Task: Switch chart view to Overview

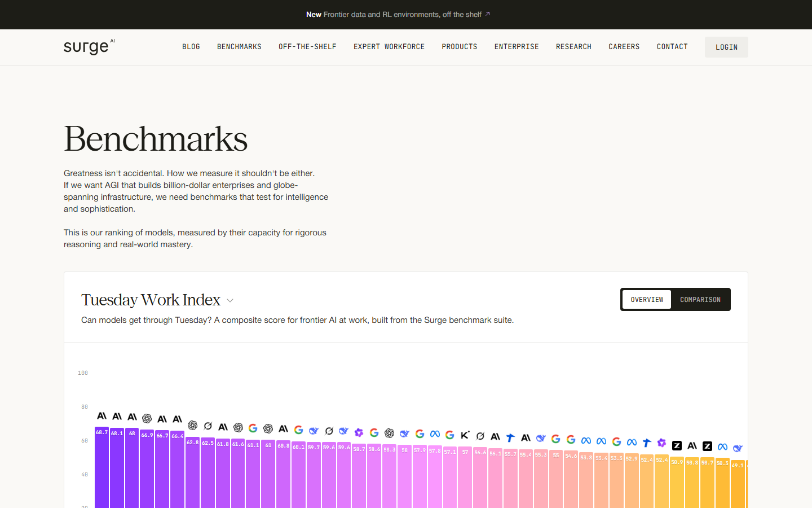Action: click(647, 300)
